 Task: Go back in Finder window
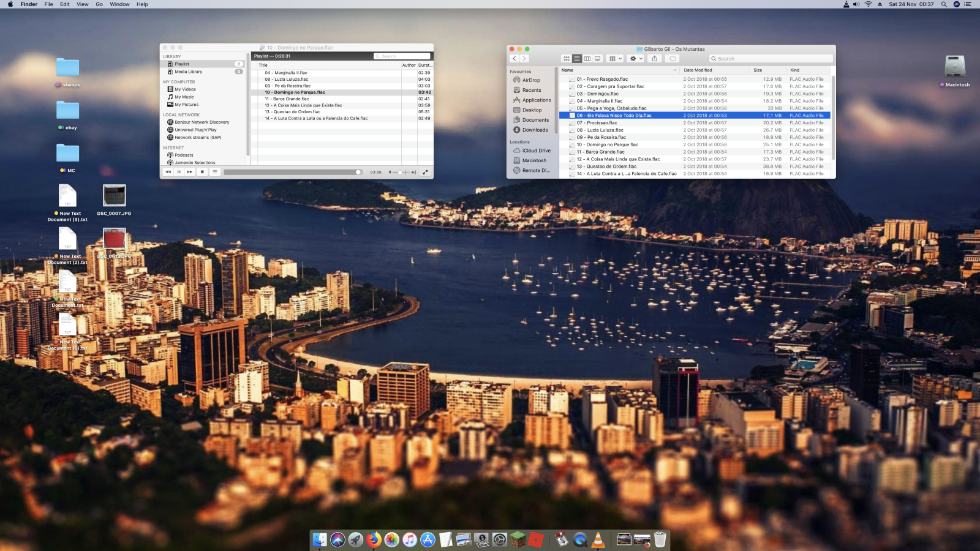click(x=514, y=59)
